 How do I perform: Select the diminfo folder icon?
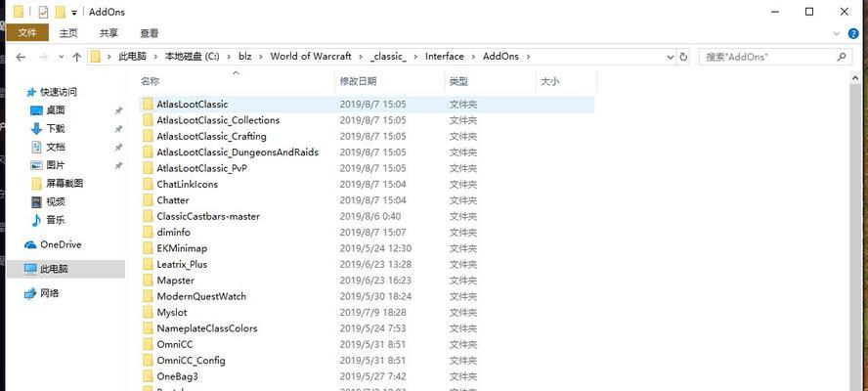(x=148, y=233)
